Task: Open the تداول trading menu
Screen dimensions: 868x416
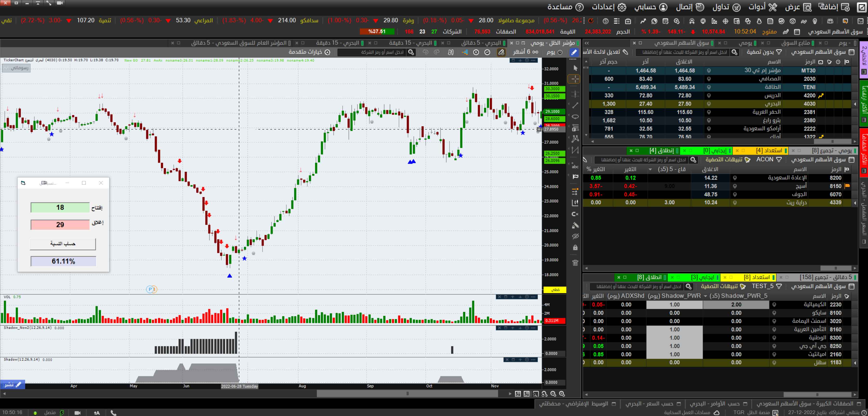Action: pyautogui.click(x=726, y=7)
